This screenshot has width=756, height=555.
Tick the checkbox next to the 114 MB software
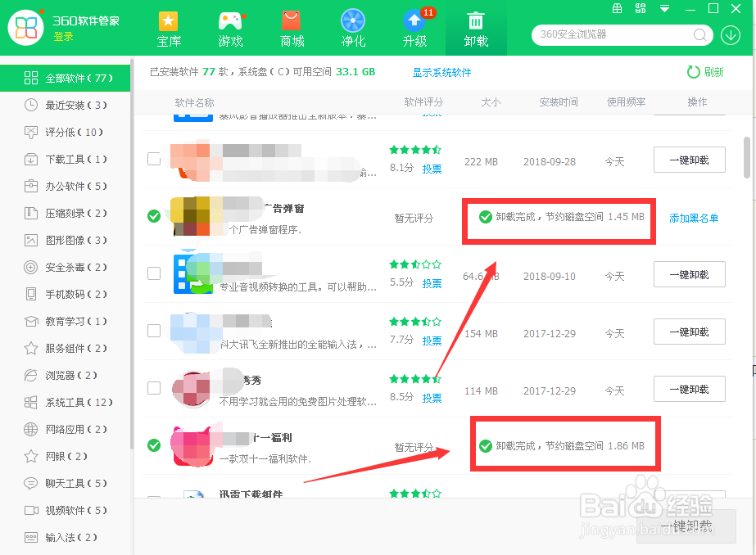pyautogui.click(x=153, y=389)
